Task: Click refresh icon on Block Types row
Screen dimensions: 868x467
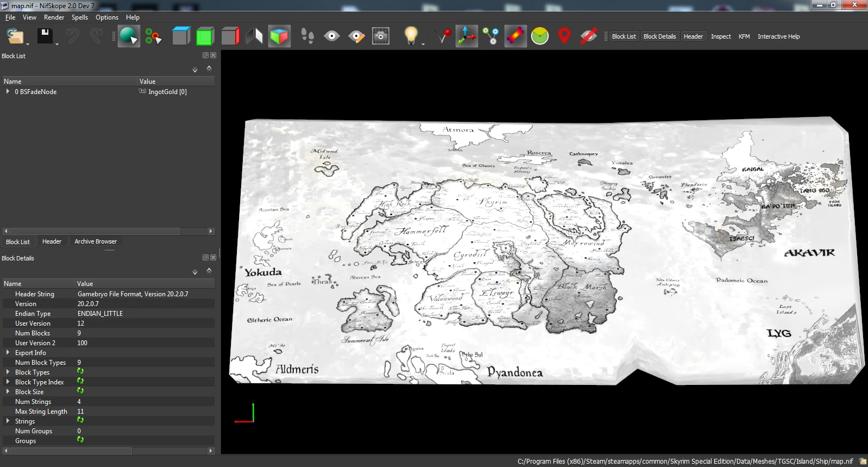Action: [x=80, y=371]
